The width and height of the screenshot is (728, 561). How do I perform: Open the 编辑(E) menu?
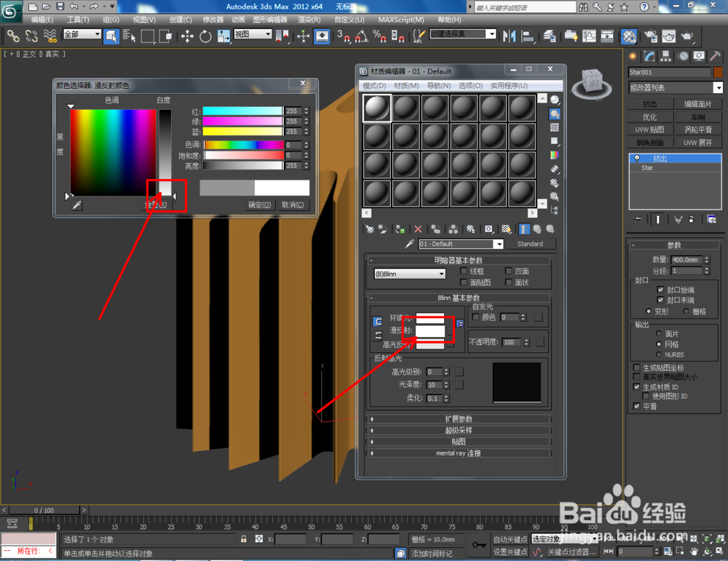[x=41, y=20]
